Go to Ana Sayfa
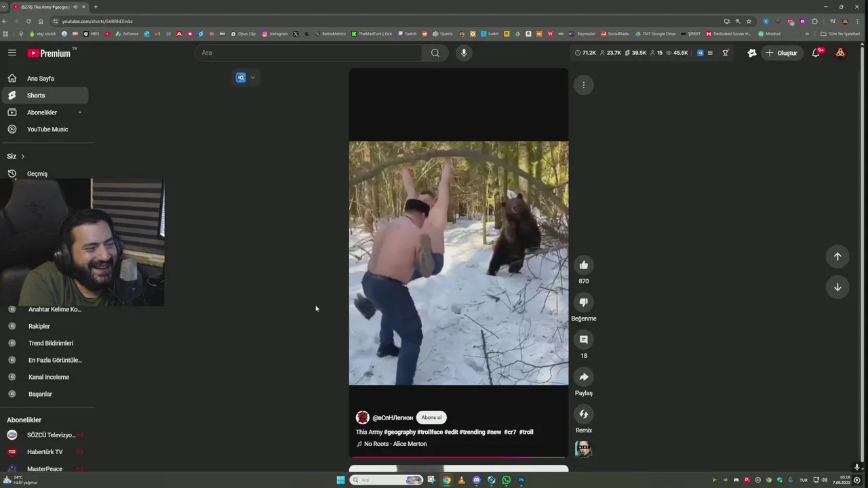The height and width of the screenshot is (488, 868). click(x=45, y=79)
